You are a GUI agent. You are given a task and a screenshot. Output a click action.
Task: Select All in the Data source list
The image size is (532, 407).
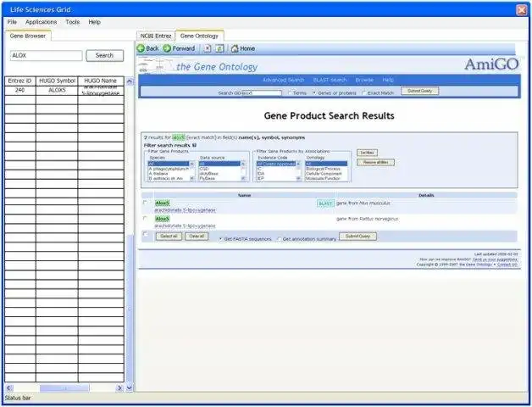pyautogui.click(x=219, y=164)
